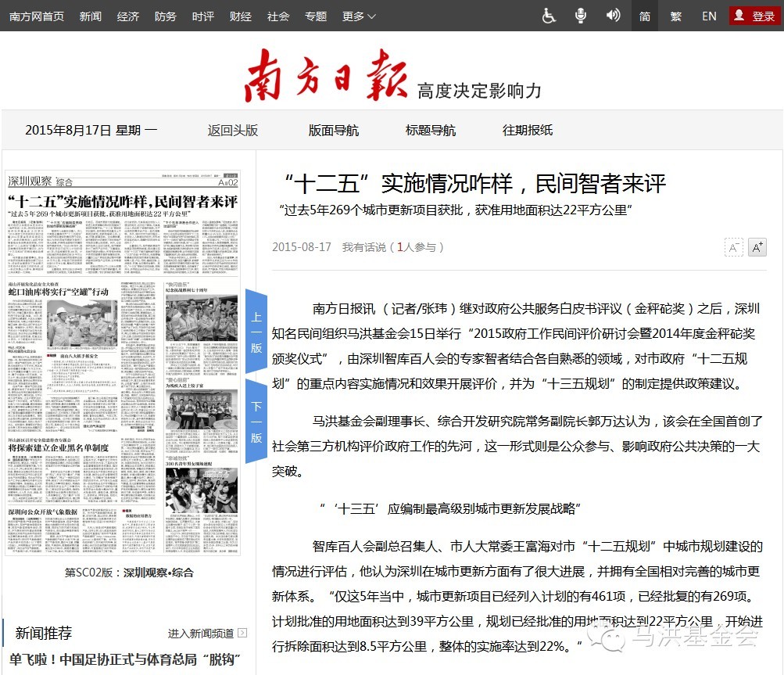Image resolution: width=784 pixels, height=675 pixels.
Task: Toggle the speaker sound icon
Action: pos(613,16)
